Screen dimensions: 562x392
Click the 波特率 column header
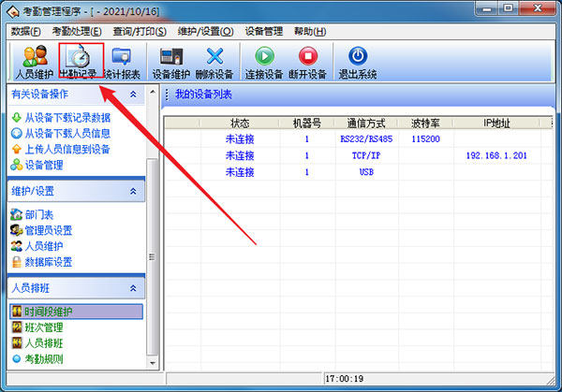(426, 123)
